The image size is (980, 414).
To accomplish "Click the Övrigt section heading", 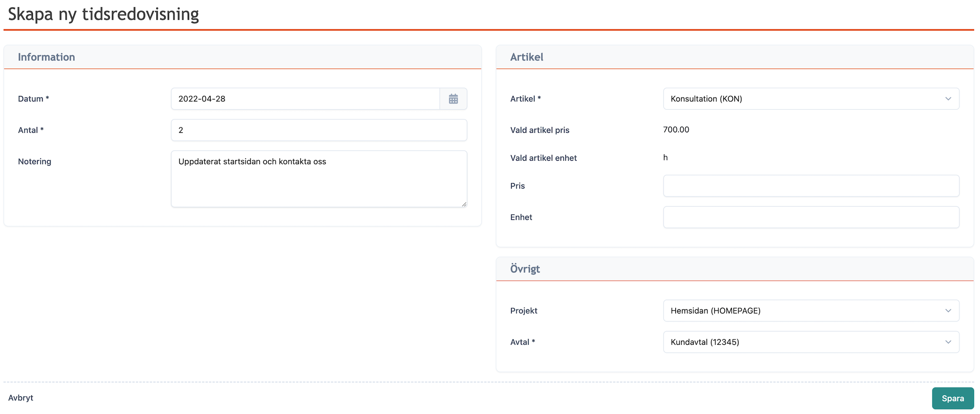I will 525,268.
